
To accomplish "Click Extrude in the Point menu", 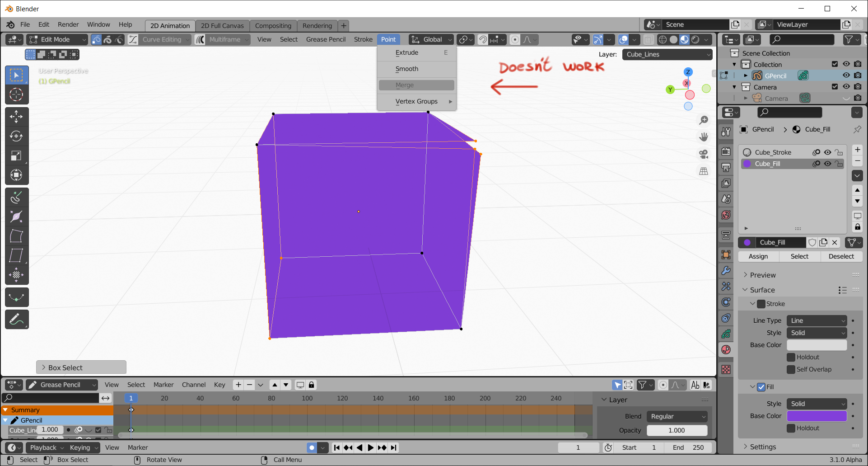I will (417, 52).
